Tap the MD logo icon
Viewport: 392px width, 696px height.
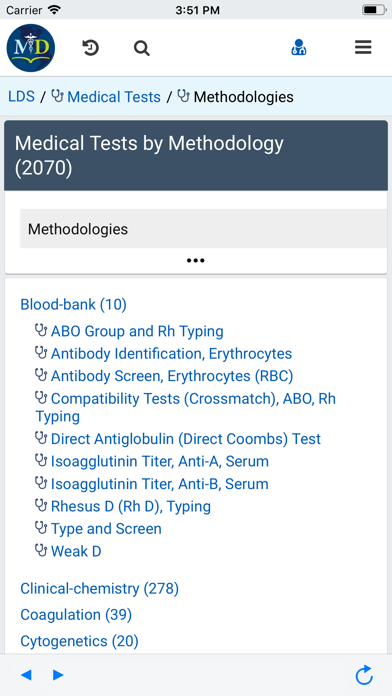[31, 47]
